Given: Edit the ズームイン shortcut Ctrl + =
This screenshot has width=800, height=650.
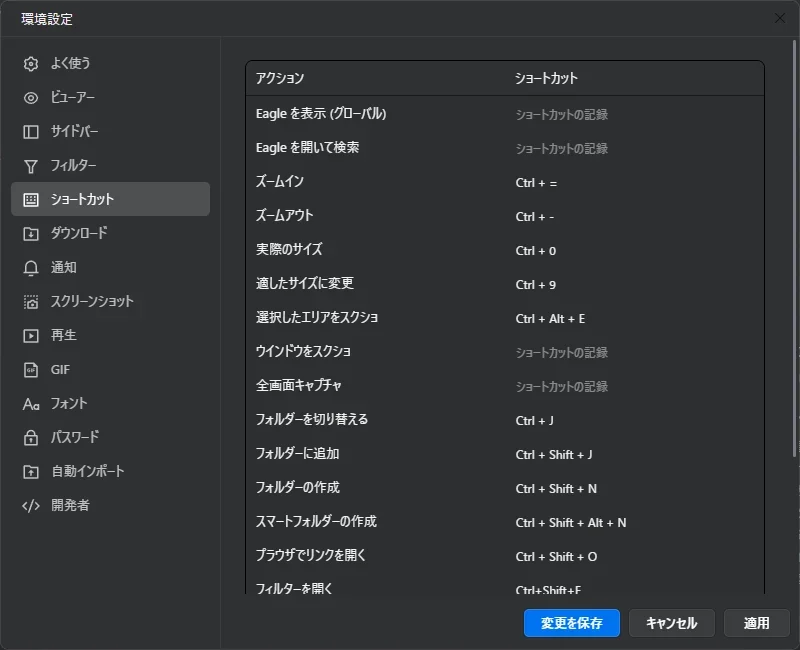Looking at the screenshot, I should point(536,183).
